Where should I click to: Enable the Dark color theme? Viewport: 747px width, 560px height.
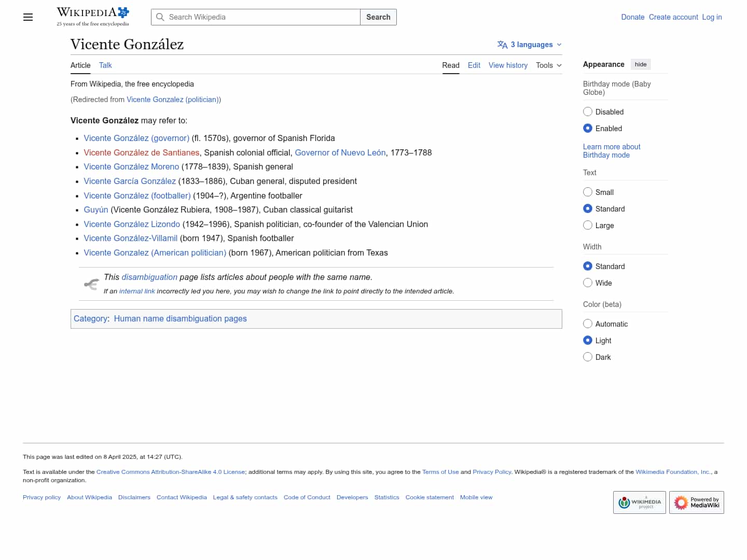[588, 357]
